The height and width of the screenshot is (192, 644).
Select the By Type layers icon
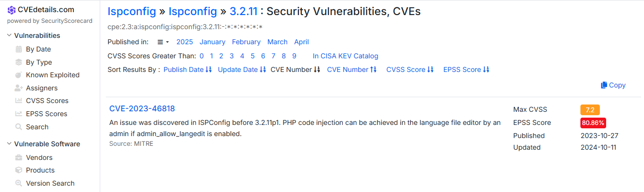pos(19,62)
